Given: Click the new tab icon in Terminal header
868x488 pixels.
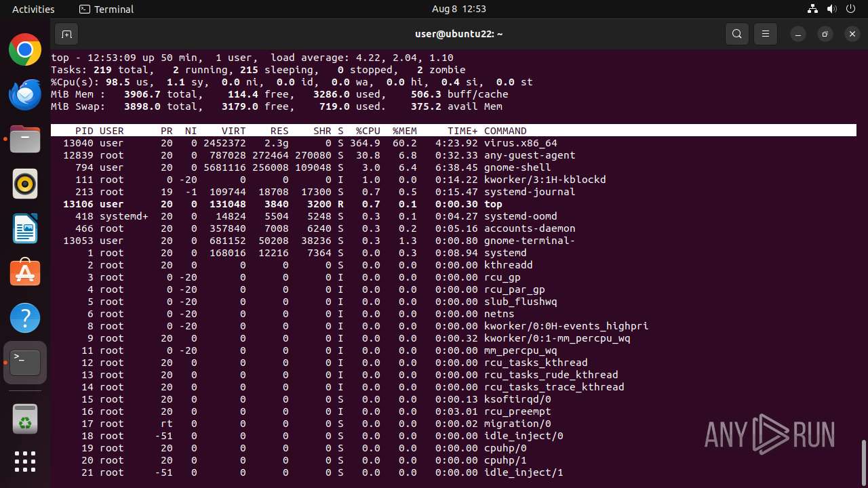Looking at the screenshot, I should (66, 34).
